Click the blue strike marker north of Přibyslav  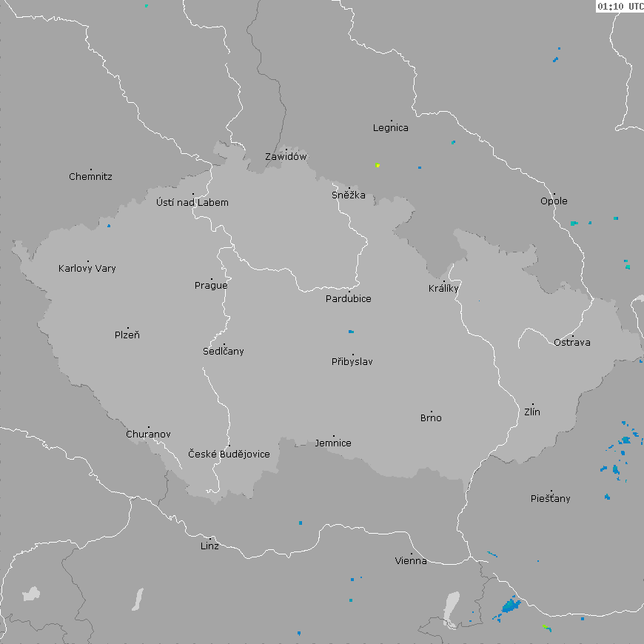[351, 332]
